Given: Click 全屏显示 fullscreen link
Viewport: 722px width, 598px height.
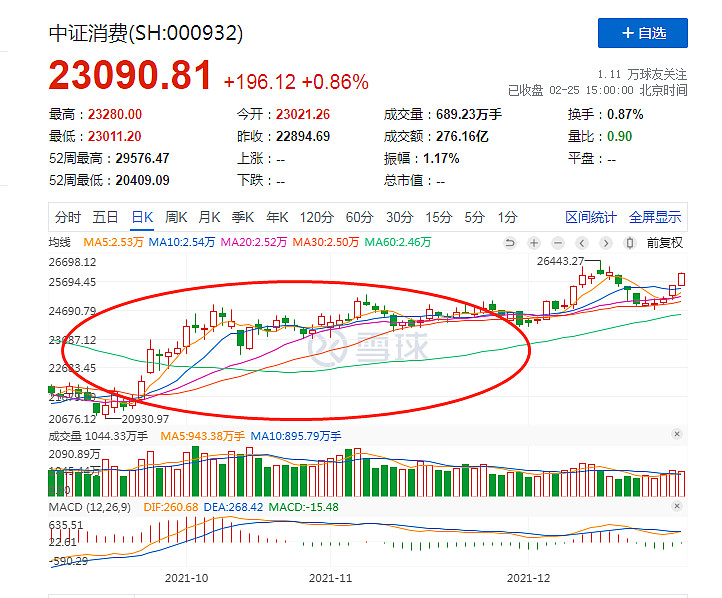Looking at the screenshot, I should (x=655, y=217).
